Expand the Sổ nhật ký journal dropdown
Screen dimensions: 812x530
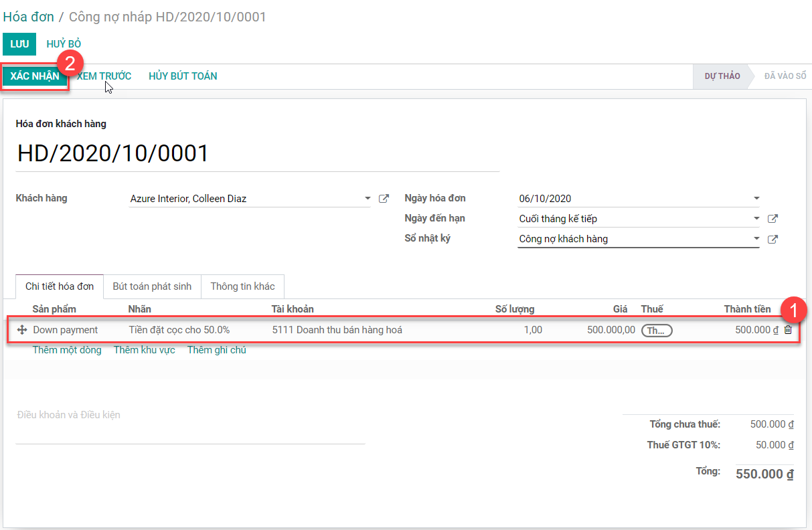pyautogui.click(x=756, y=239)
